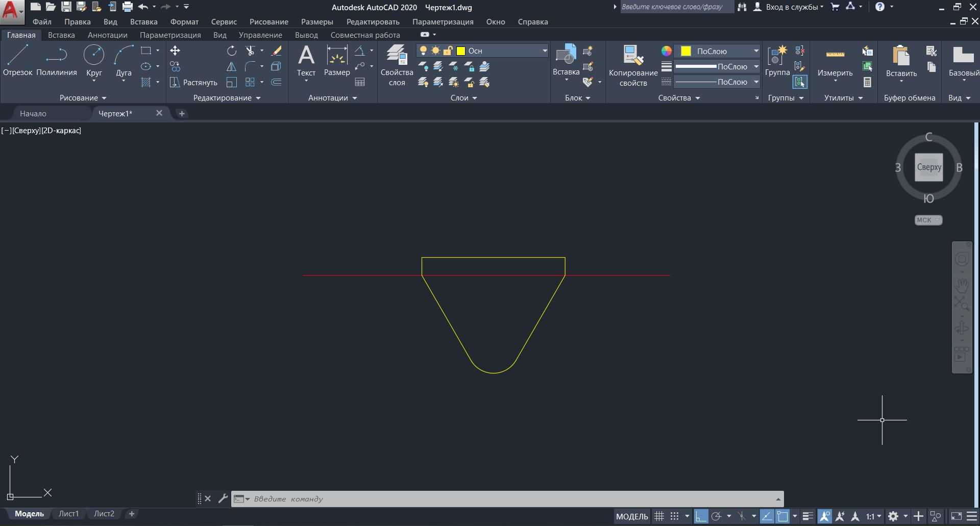980x526 pixels.
Task: Toggle the drawing grid display
Action: [659, 516]
